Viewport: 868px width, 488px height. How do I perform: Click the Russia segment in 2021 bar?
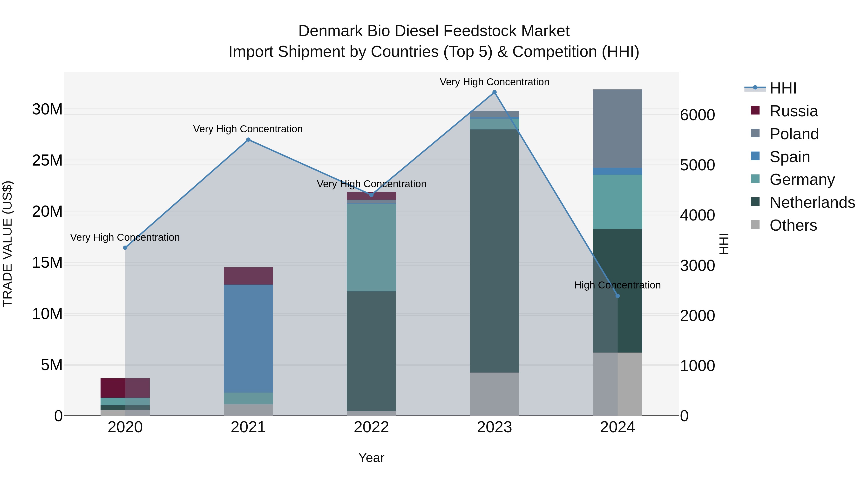click(x=248, y=276)
